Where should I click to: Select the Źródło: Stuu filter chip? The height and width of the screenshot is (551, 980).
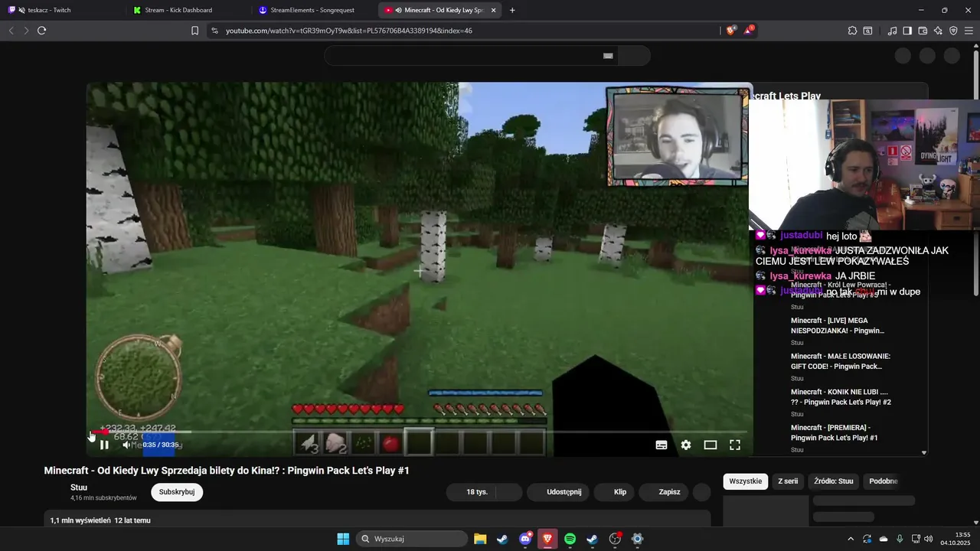(x=834, y=481)
